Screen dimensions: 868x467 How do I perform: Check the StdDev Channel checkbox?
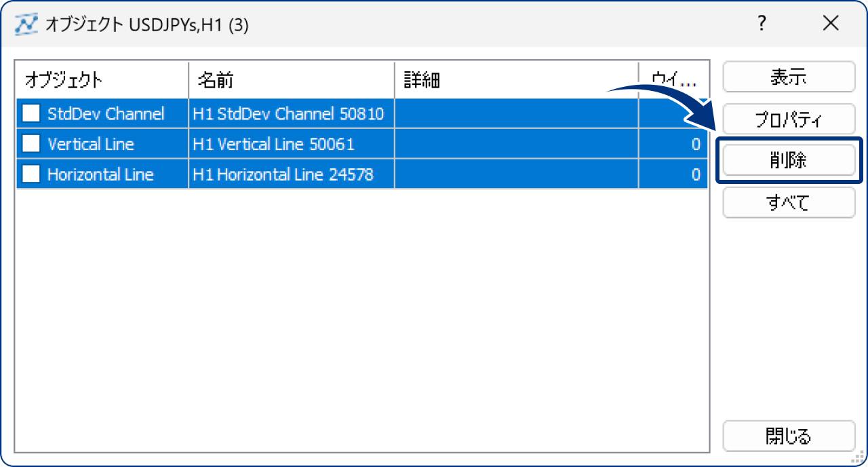pos(31,113)
